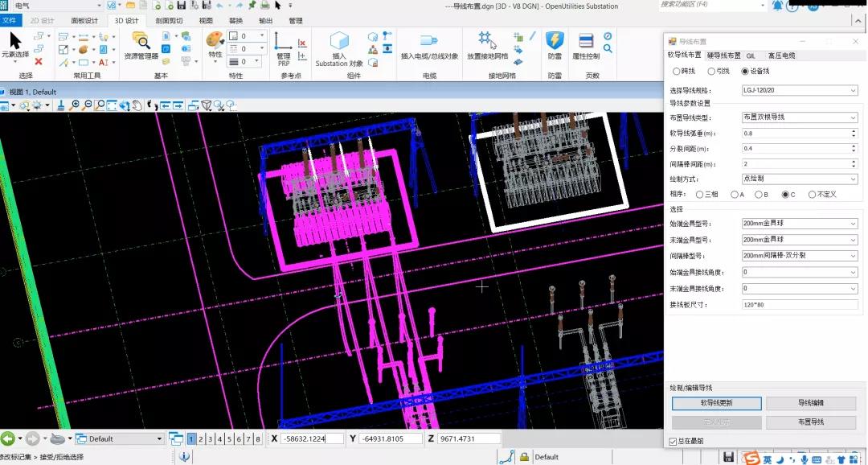This screenshot has width=868, height=465.
Task: Click the view next arrow icon
Action: 178,105
